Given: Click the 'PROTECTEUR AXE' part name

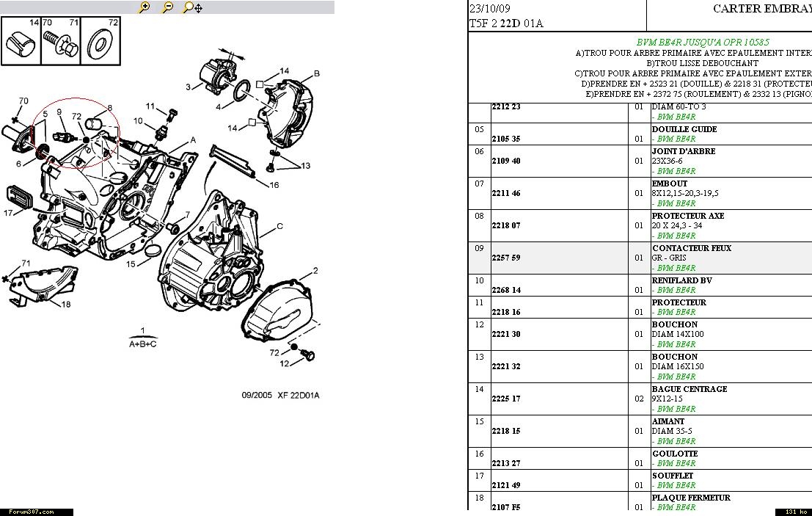Looking at the screenshot, I should pos(688,216).
